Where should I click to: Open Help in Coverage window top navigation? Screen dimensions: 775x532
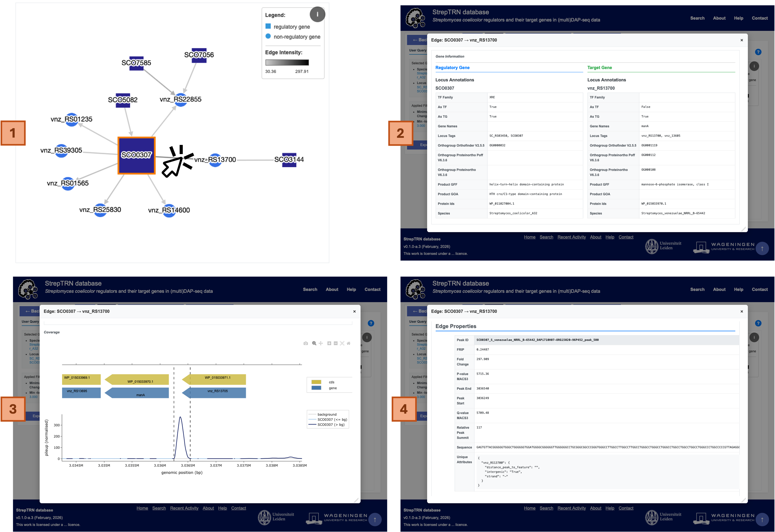click(351, 289)
